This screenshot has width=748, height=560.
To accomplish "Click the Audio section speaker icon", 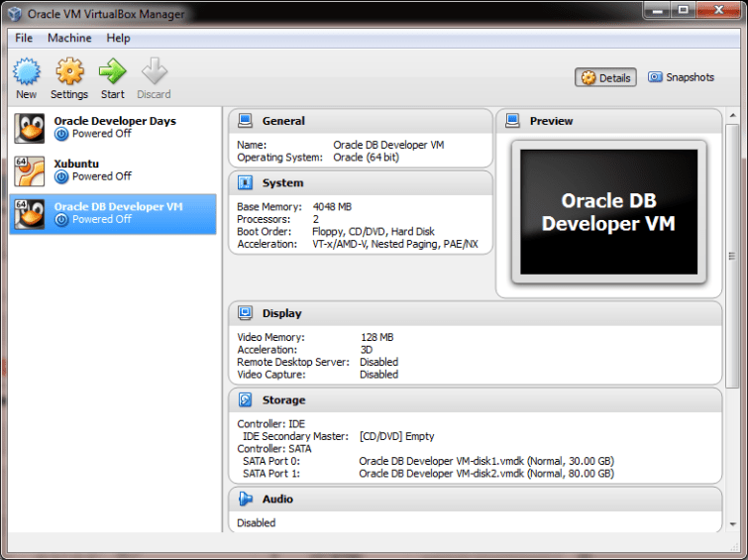I will 245,500.
